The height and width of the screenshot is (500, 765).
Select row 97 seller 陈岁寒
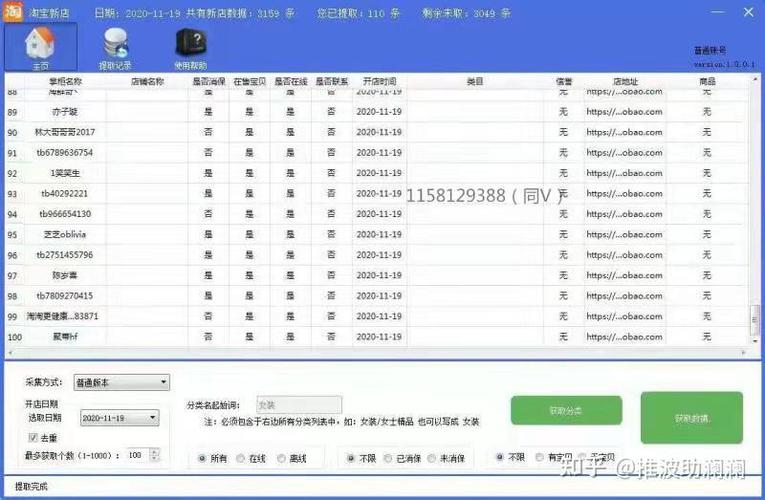65,276
